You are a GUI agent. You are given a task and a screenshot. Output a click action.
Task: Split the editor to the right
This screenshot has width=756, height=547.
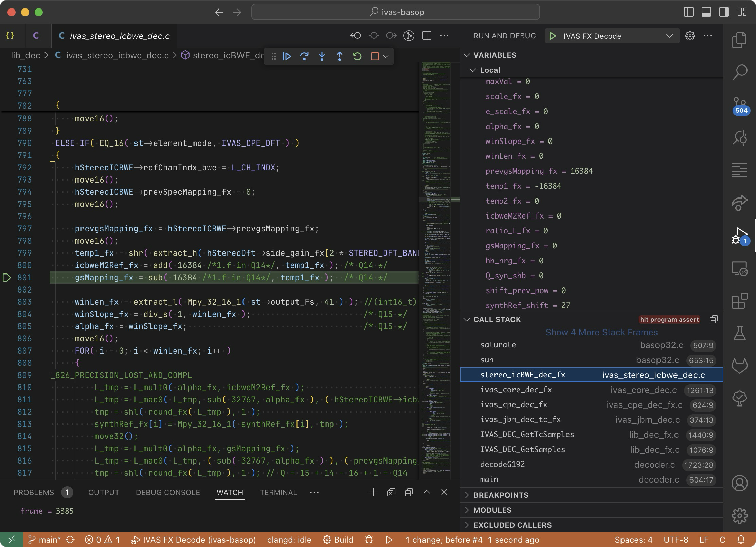(x=427, y=36)
